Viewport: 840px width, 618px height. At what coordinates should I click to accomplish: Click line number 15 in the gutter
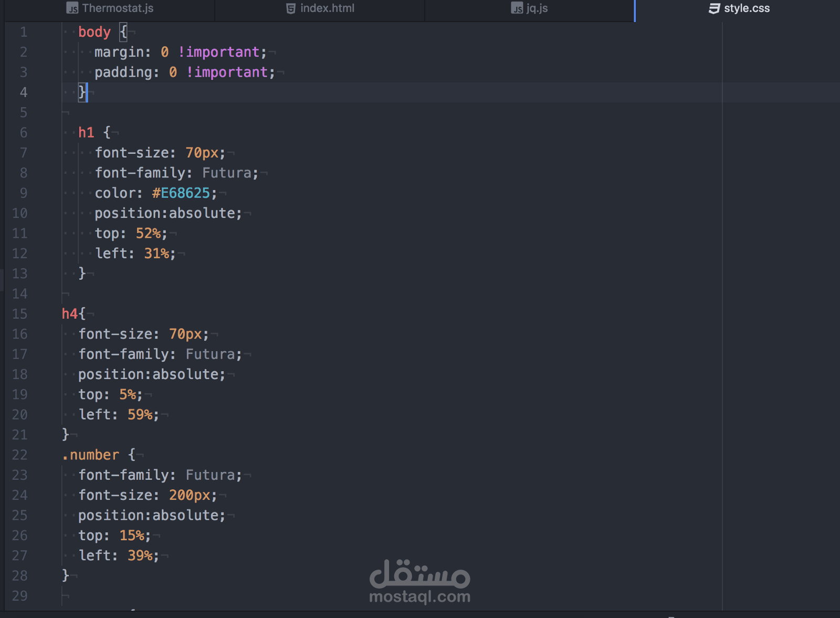(20, 314)
